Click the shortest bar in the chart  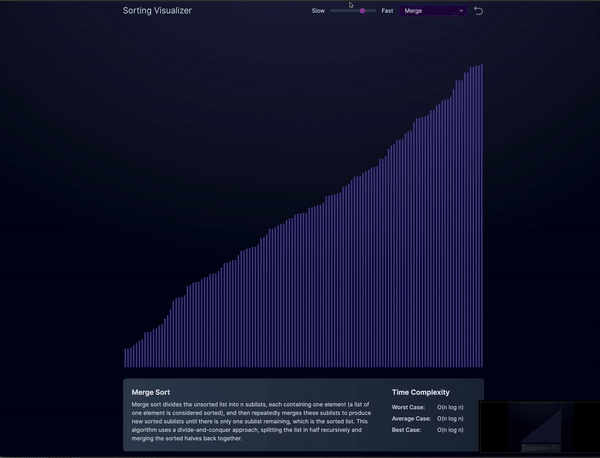(x=125, y=358)
